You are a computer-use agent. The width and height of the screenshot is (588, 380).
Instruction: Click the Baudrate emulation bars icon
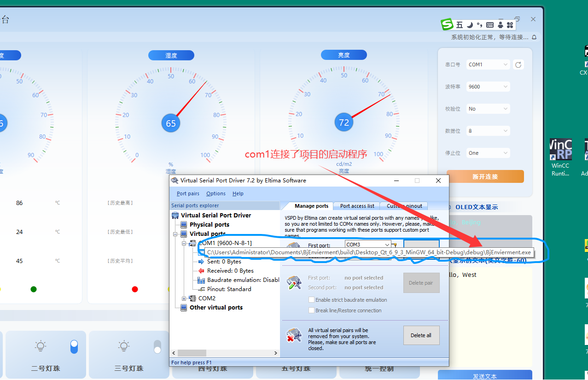[201, 280]
